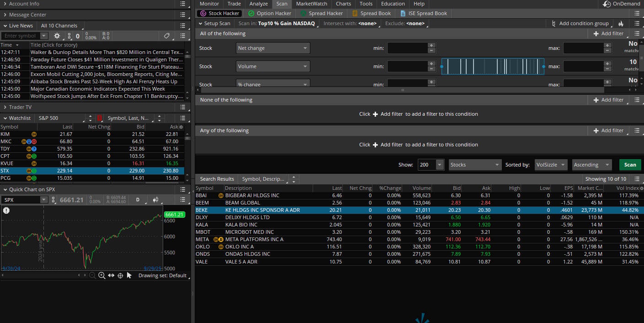The image size is (644, 323).
Task: Switch to the Monitor tab
Action: (x=209, y=4)
